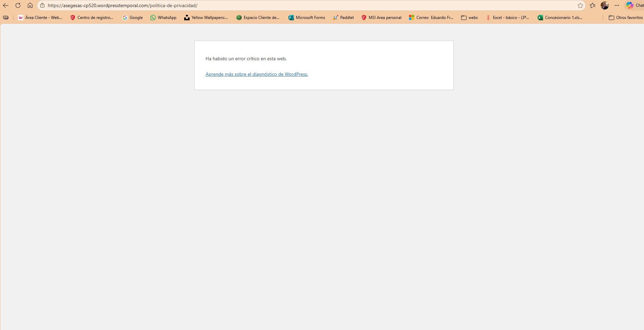Open WhatsApp bookmark
644x330 pixels.
[x=163, y=18]
